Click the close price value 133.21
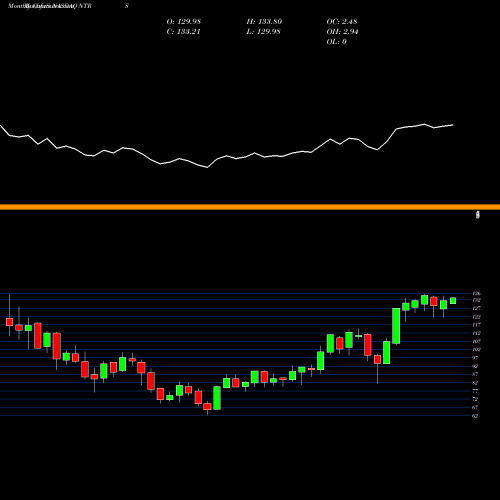Image resolution: width=500 pixels, height=500 pixels. (x=188, y=32)
